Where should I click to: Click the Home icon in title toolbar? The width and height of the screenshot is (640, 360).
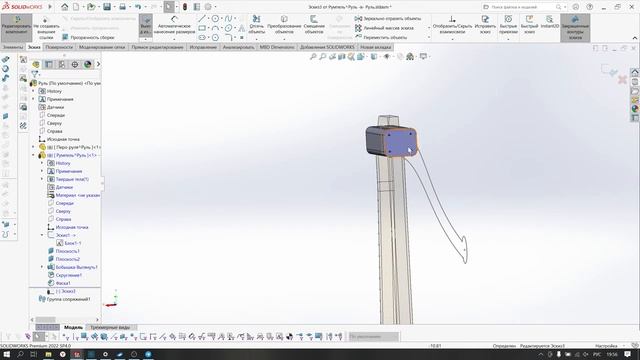pos(64,7)
